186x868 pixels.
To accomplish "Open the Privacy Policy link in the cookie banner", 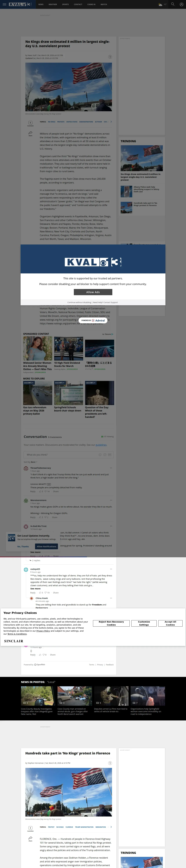I will click(43, 631).
